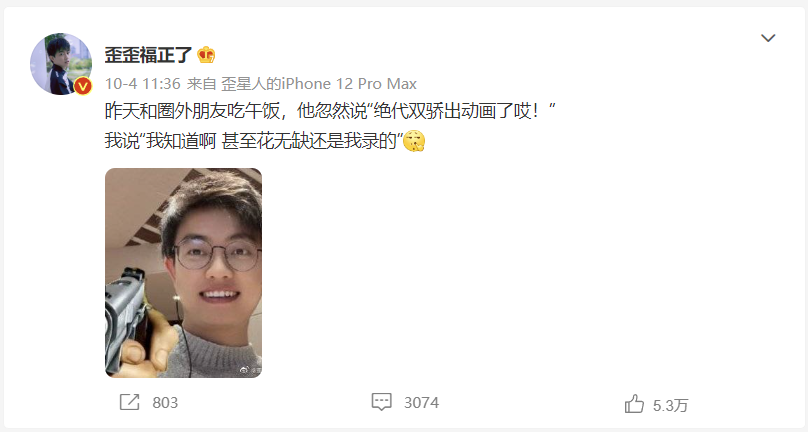Open the 10-4 11:36 timestamp link

pyautogui.click(x=143, y=84)
